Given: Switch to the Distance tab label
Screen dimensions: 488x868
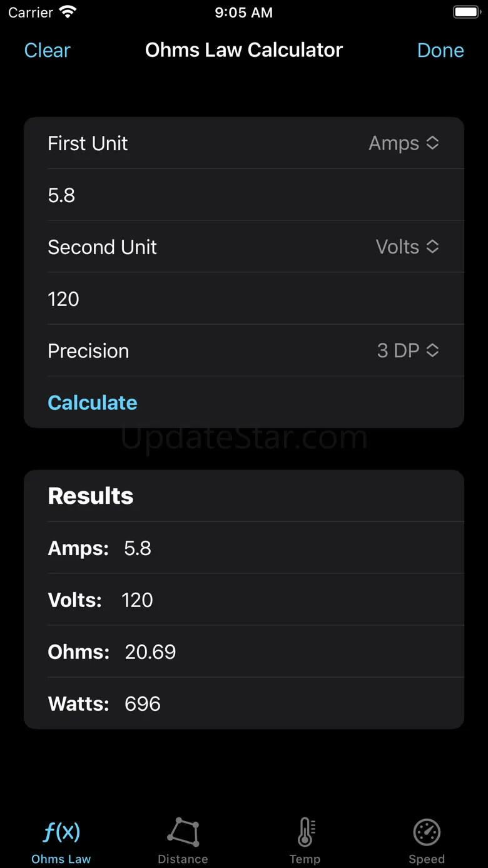Looking at the screenshot, I should tap(183, 859).
